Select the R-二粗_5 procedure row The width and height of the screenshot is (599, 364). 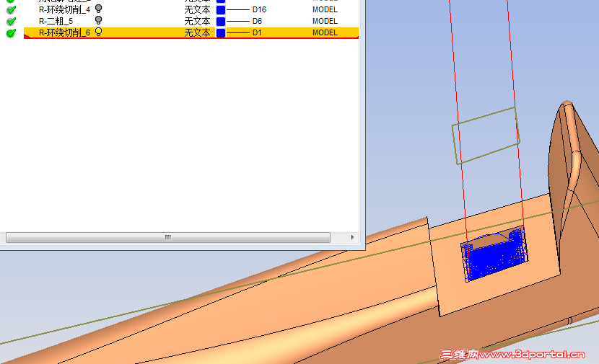(56, 21)
